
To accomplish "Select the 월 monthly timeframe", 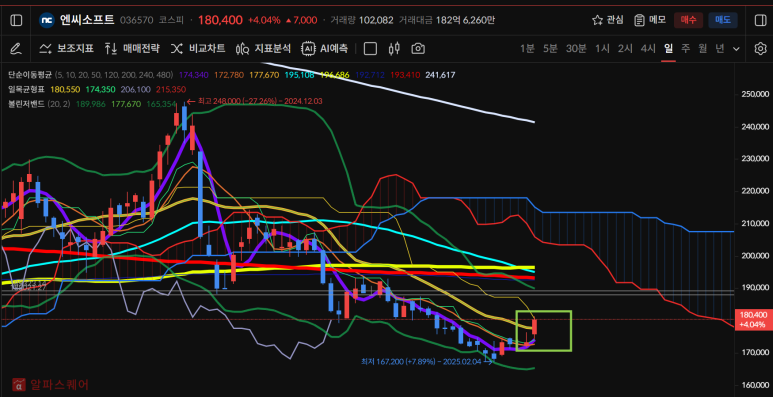I will 703,48.
